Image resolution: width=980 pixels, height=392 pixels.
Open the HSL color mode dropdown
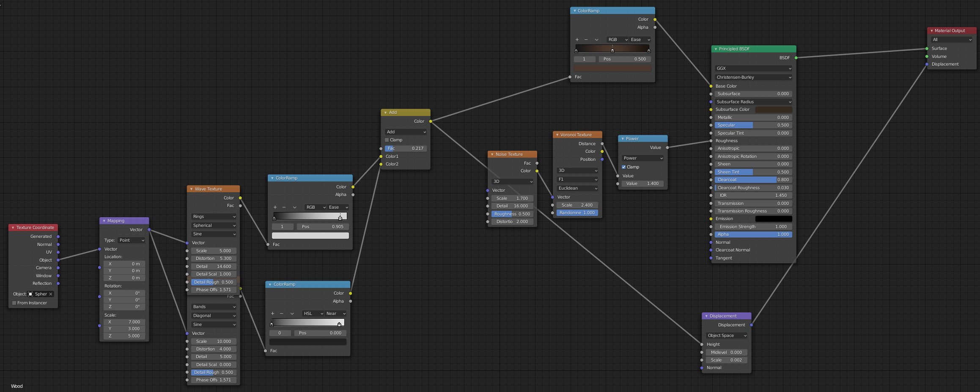[x=313, y=313]
